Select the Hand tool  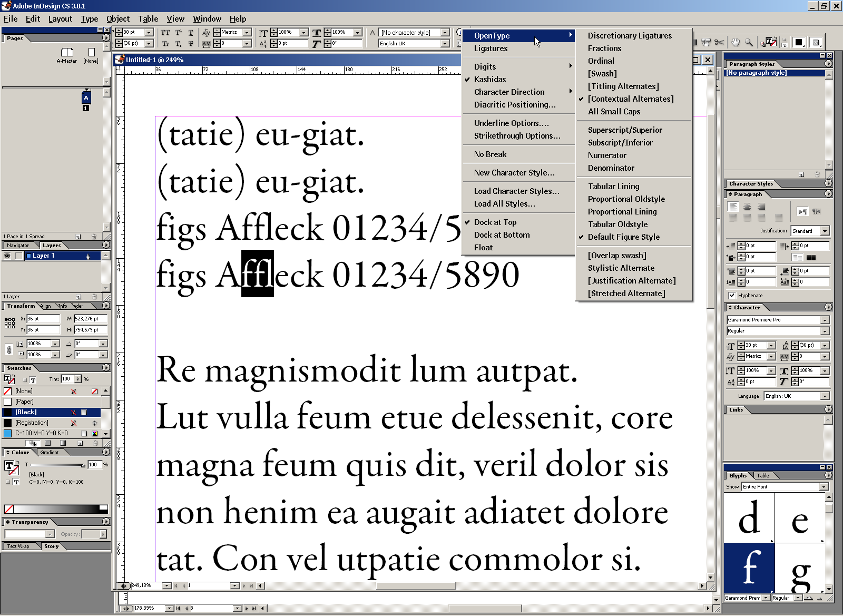point(735,42)
